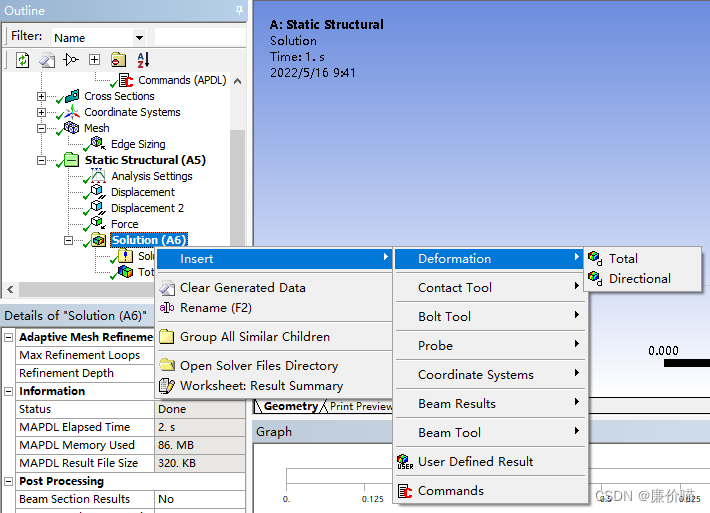Select the Force load icon
This screenshot has height=513, width=710.
tap(98, 223)
